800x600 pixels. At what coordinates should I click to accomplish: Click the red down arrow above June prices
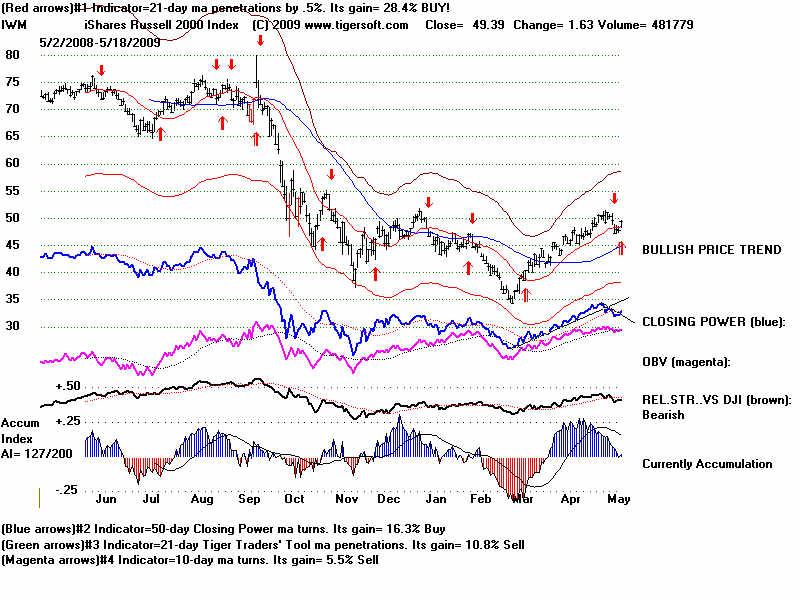pyautogui.click(x=100, y=71)
